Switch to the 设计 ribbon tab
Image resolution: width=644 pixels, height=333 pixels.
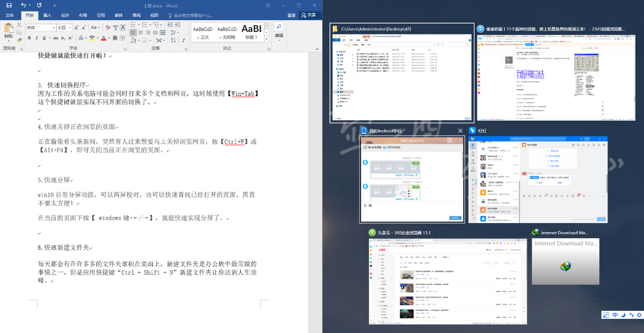65,16
